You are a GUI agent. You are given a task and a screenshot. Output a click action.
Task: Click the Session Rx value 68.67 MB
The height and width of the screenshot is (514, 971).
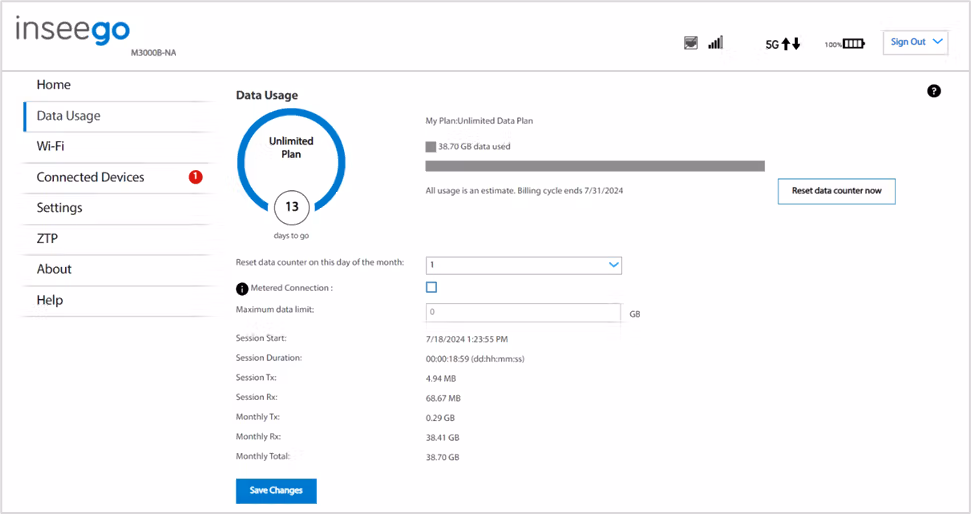(x=443, y=398)
